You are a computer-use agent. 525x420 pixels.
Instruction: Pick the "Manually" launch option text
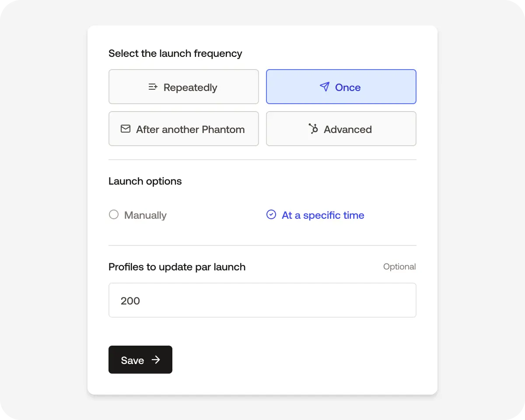pos(145,215)
